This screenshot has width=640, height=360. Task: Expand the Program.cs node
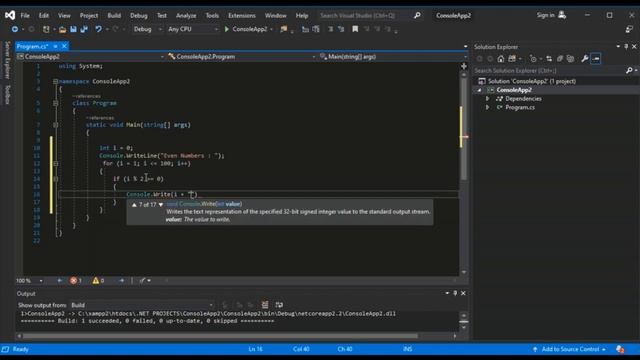pyautogui.click(x=487, y=108)
